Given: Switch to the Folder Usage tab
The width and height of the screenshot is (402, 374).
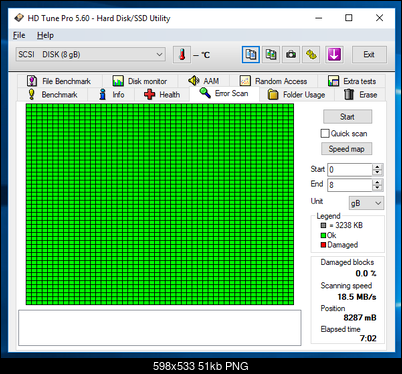Looking at the screenshot, I should tap(297, 95).
